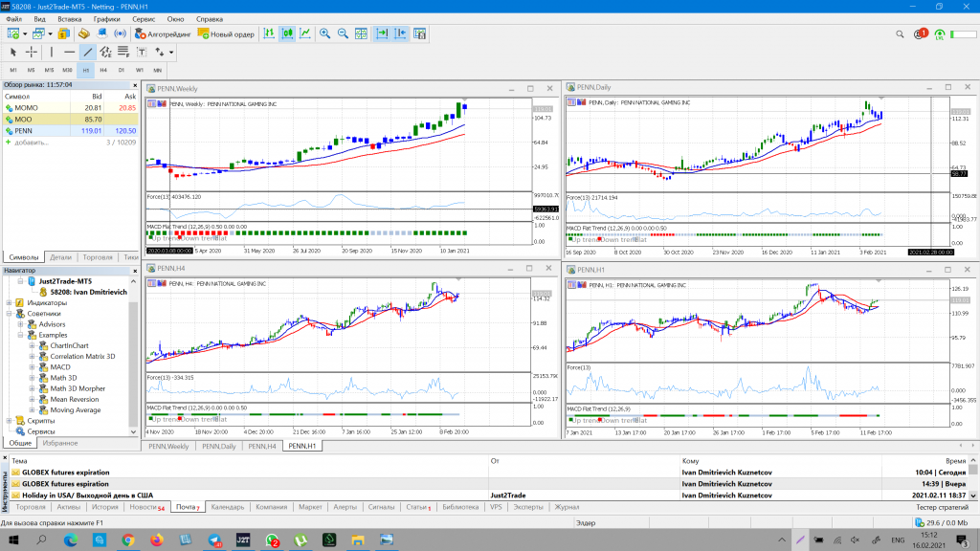Expand the Advisors folder
Viewport: 980px width, 551px height.
(21, 324)
